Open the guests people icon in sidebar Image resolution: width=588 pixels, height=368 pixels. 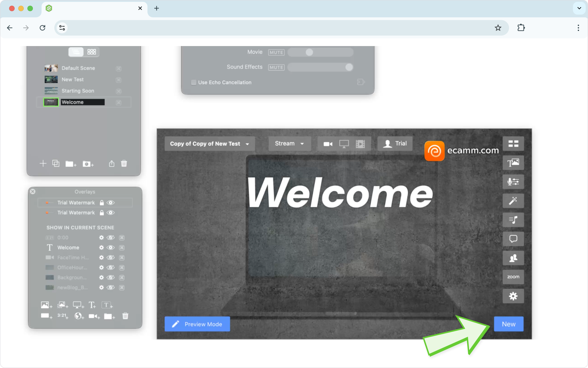(x=513, y=258)
